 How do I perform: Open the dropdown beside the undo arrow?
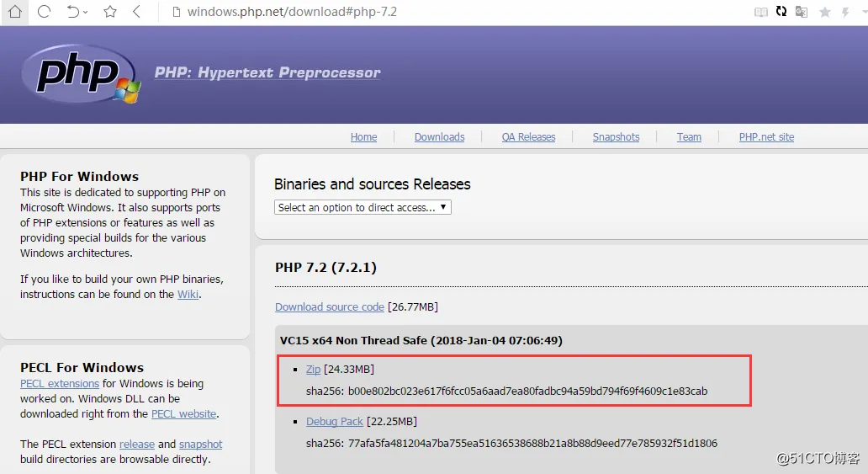[x=85, y=12]
